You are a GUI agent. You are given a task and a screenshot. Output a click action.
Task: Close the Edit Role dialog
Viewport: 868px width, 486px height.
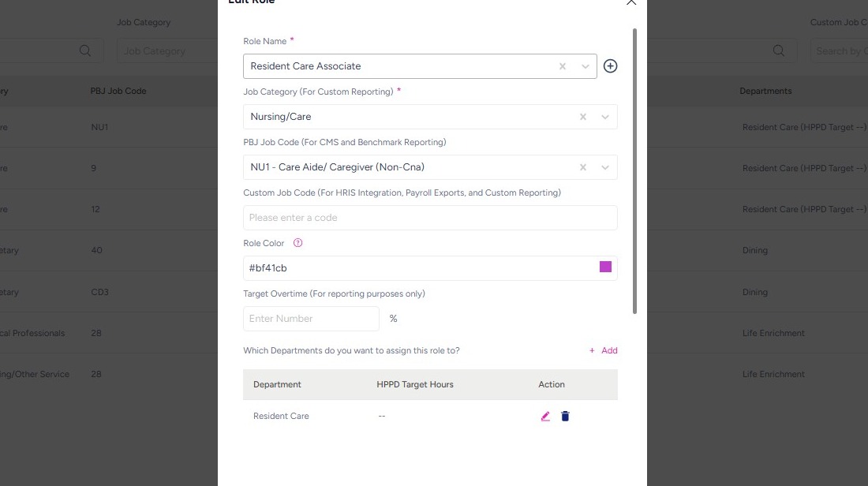[630, 2]
